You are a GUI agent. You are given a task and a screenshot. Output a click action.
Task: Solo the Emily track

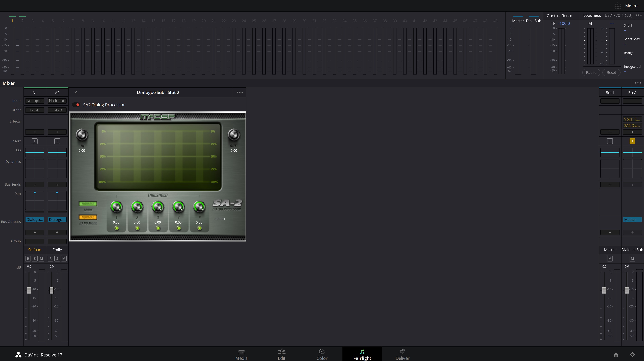(x=57, y=259)
